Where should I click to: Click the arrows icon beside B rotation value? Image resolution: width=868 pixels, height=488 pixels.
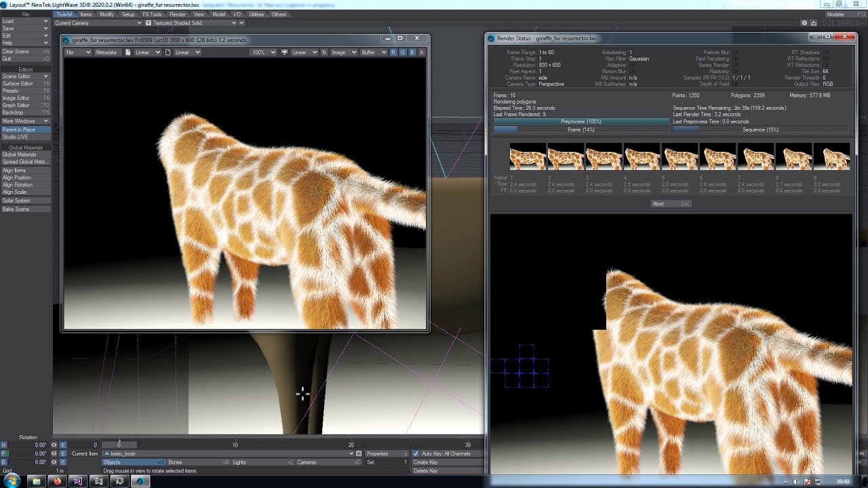coord(54,462)
